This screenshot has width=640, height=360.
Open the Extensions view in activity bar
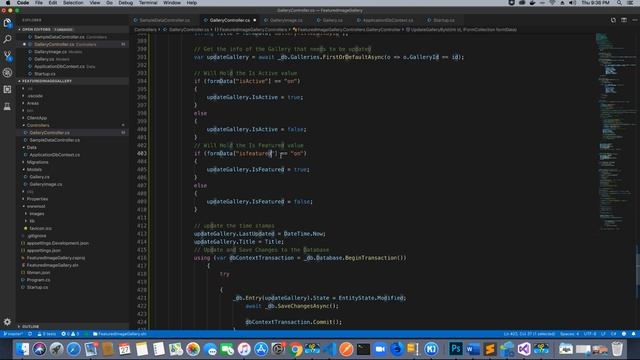[7, 89]
